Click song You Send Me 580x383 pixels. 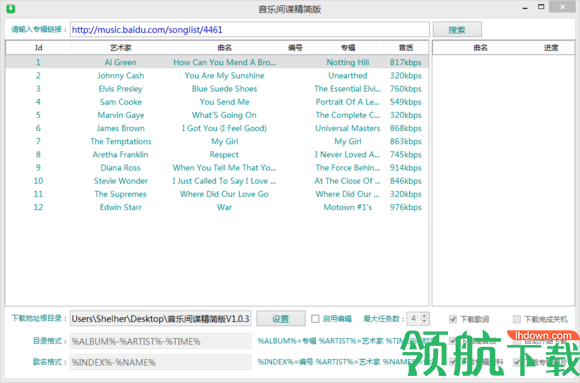[225, 102]
